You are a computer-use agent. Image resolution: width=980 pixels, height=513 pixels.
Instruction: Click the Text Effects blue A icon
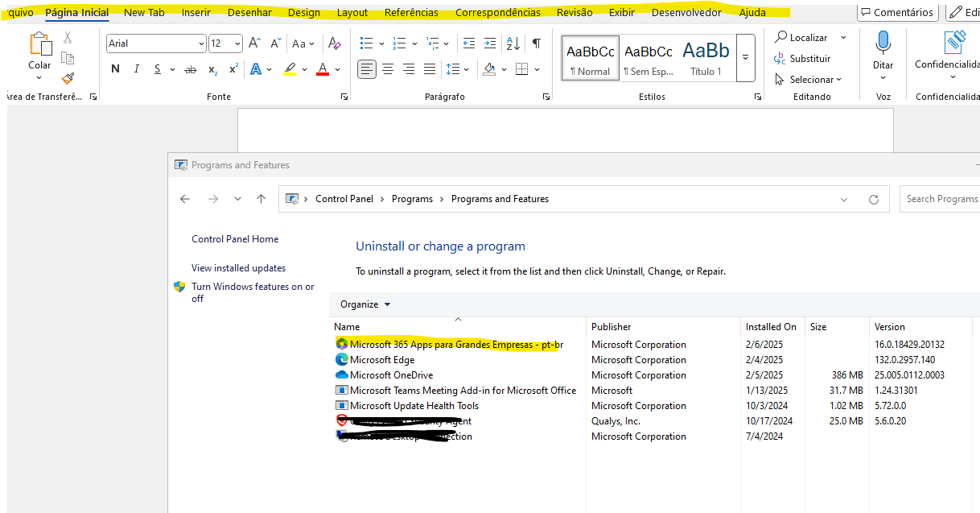point(256,69)
